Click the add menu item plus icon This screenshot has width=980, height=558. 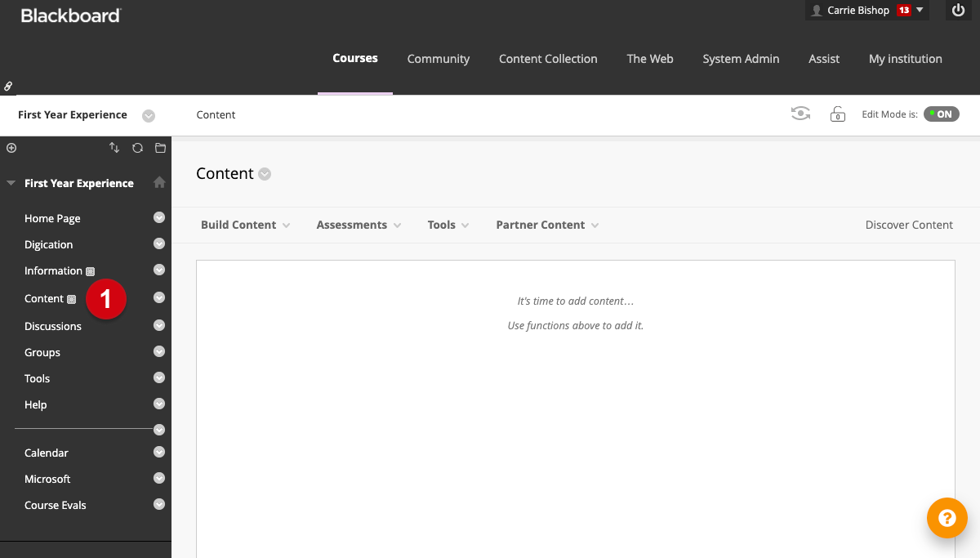tap(11, 148)
